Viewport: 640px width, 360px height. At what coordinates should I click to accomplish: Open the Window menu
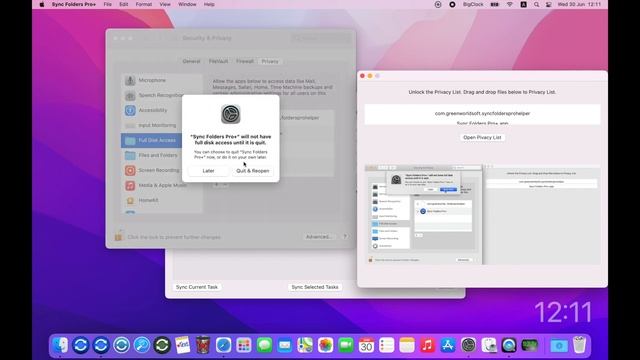pos(187,4)
